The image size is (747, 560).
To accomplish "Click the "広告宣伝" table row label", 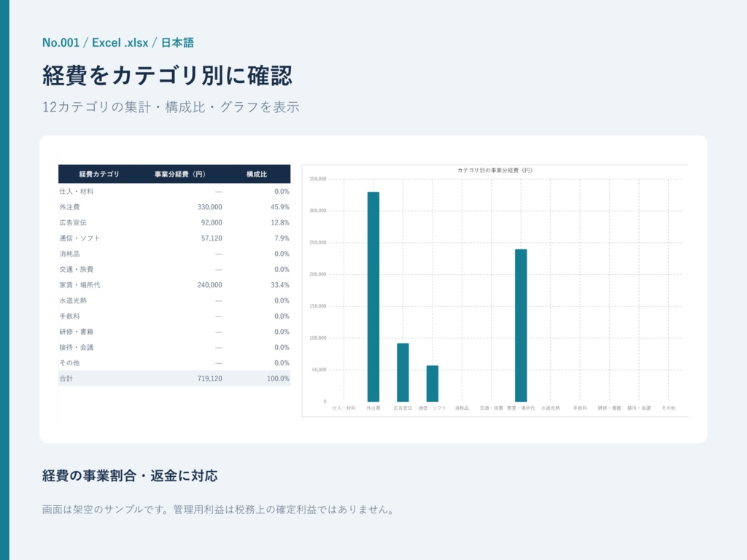I will [x=73, y=223].
